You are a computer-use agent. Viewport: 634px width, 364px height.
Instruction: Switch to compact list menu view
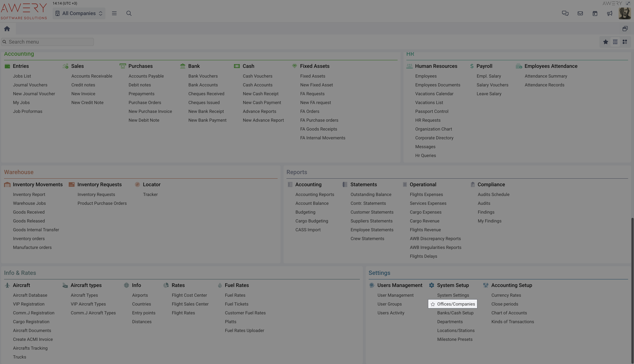point(615,42)
